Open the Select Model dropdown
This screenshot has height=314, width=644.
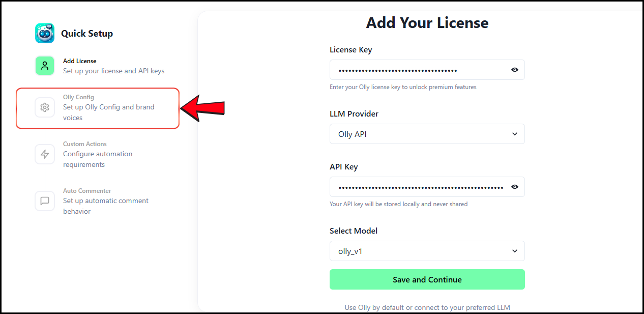(427, 251)
